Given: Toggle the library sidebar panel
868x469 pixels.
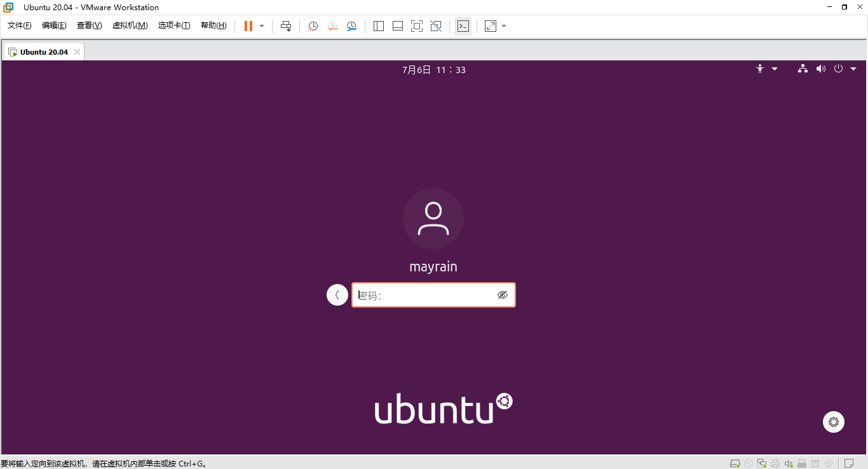Looking at the screenshot, I should (379, 26).
